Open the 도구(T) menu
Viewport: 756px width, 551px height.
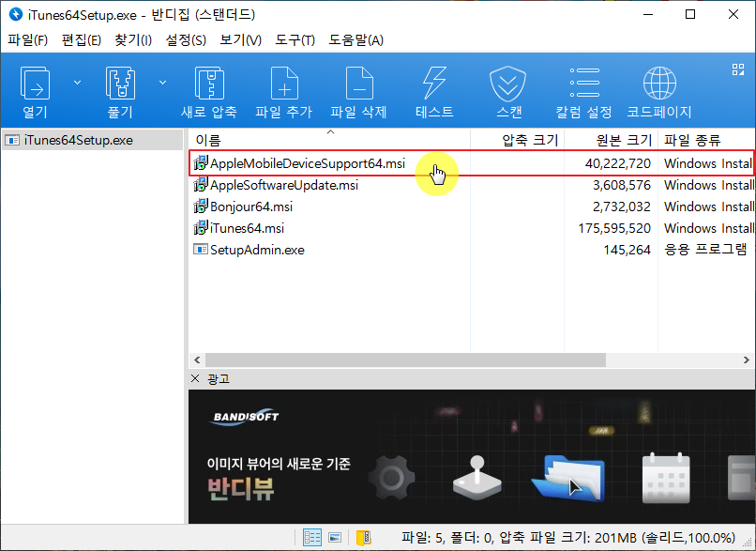tap(295, 40)
